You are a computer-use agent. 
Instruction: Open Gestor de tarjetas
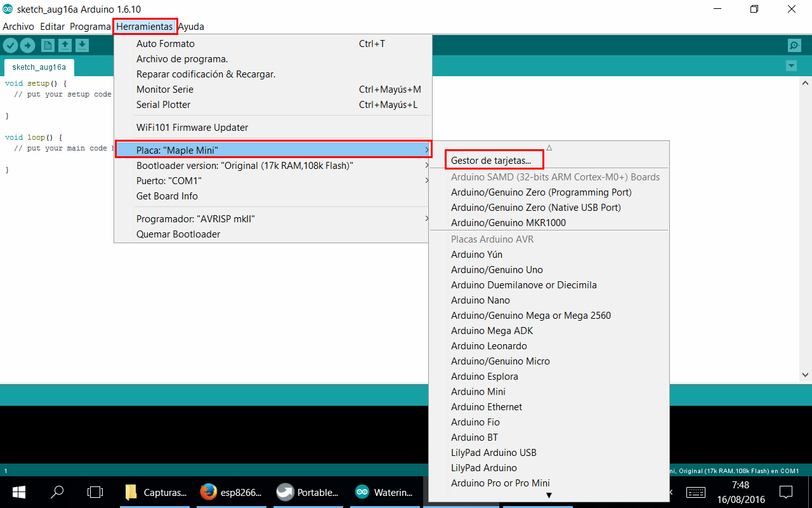[x=491, y=161]
